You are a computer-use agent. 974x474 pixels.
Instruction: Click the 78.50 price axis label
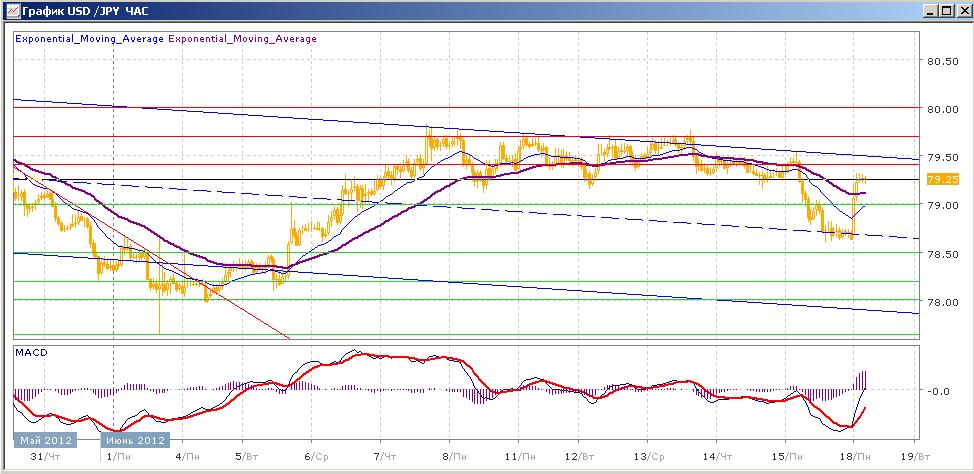click(x=942, y=253)
